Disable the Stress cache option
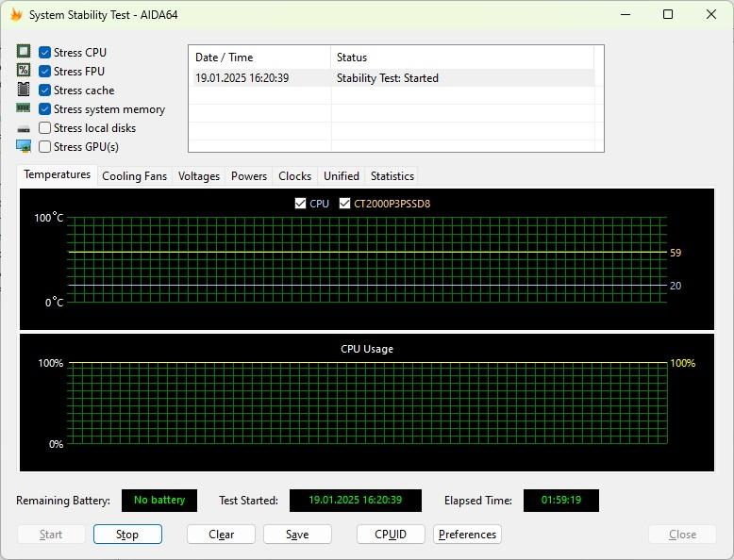Viewport: 734px width, 560px height. (44, 90)
